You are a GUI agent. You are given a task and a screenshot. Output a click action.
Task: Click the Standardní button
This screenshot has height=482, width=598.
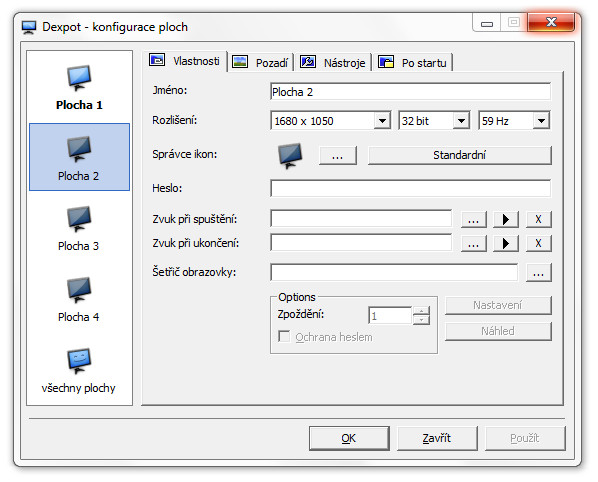pos(460,156)
